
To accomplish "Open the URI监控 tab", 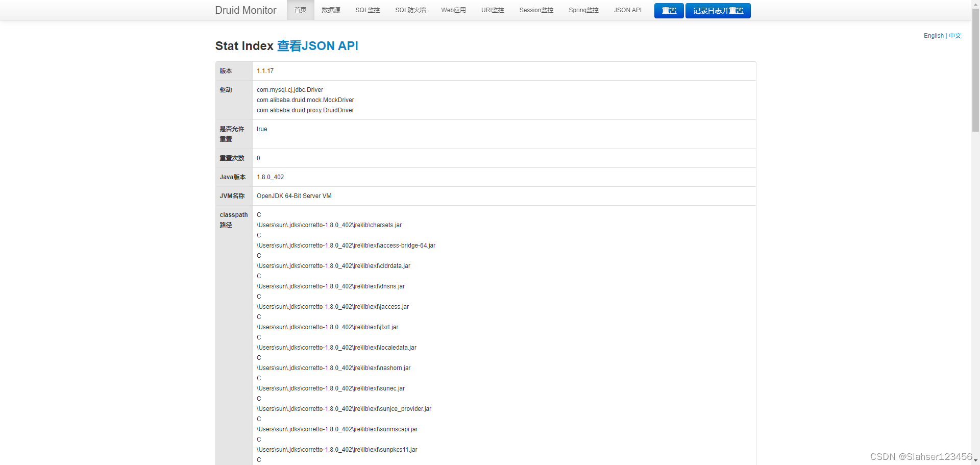I will (x=492, y=10).
